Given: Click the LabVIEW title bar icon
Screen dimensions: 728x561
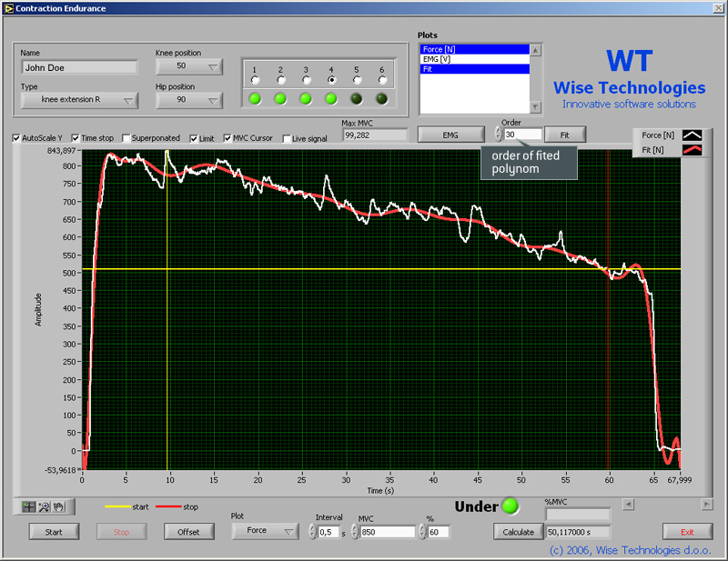Looking at the screenshot, I should pyautogui.click(x=8, y=8).
